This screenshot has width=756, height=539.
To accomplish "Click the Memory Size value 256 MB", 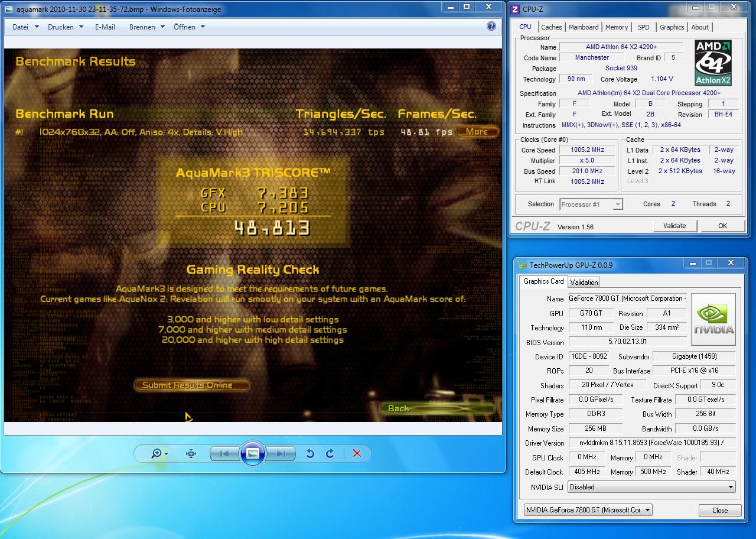I will point(595,428).
